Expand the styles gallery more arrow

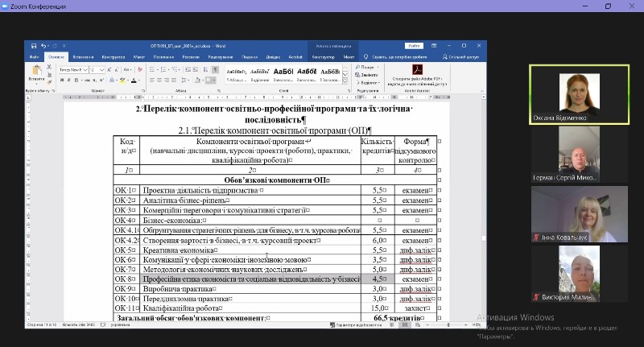click(x=345, y=82)
